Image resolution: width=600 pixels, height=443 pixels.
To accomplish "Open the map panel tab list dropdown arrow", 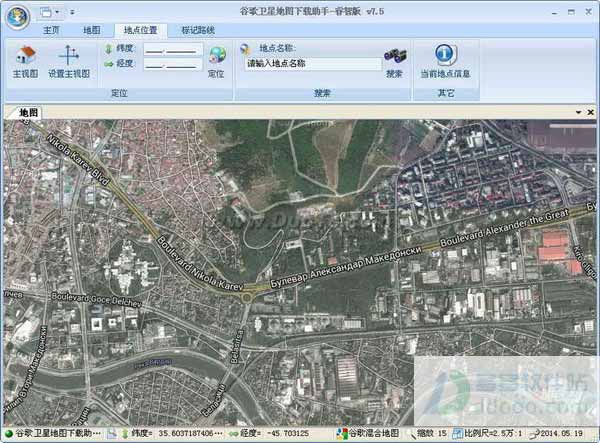I will [579, 112].
